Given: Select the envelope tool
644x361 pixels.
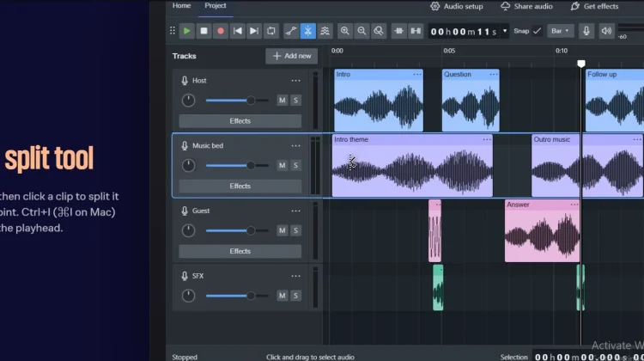Looking at the screenshot, I should (291, 31).
